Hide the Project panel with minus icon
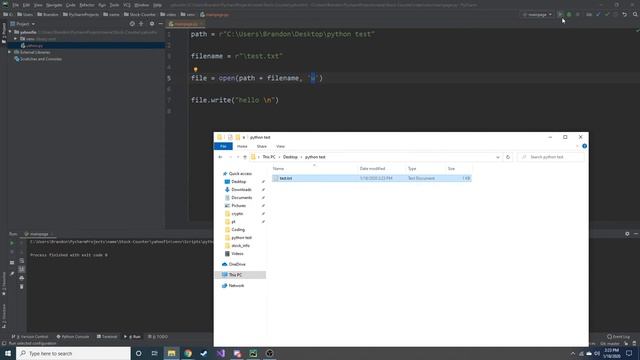640x360 pixels. point(161,24)
